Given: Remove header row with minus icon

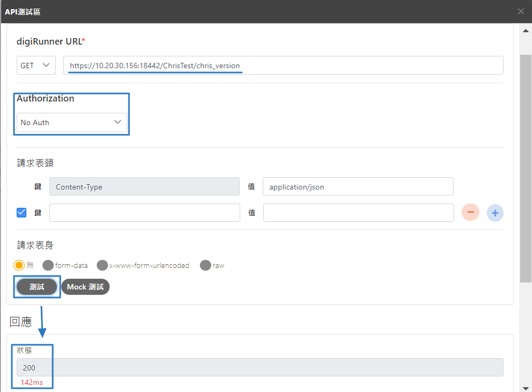Looking at the screenshot, I should (x=470, y=213).
